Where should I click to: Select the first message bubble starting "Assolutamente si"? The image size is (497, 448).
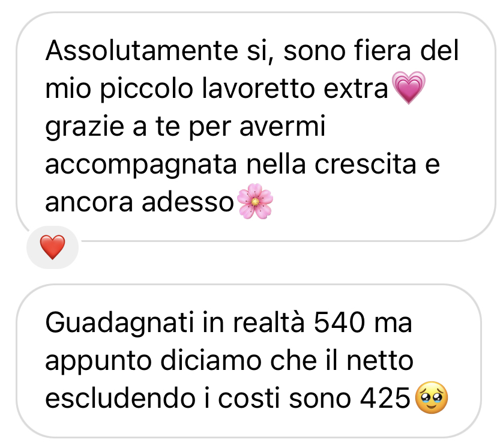[256, 127]
